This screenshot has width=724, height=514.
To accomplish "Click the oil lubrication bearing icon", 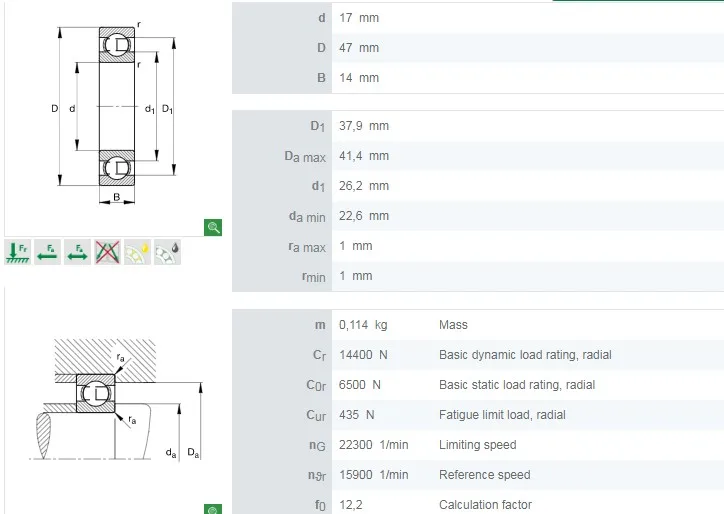I will coord(167,253).
